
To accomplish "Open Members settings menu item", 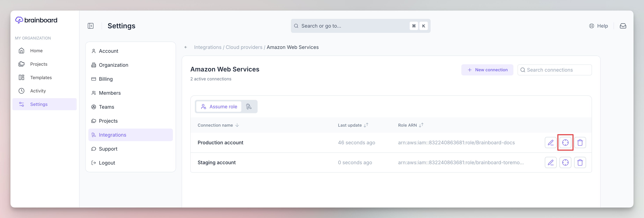I will pyautogui.click(x=109, y=93).
